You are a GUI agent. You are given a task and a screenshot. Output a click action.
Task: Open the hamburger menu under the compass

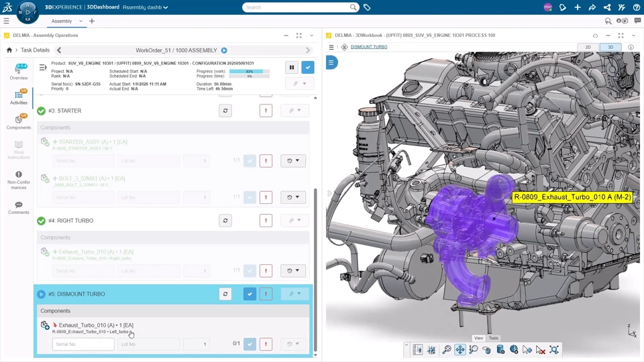[6, 21]
